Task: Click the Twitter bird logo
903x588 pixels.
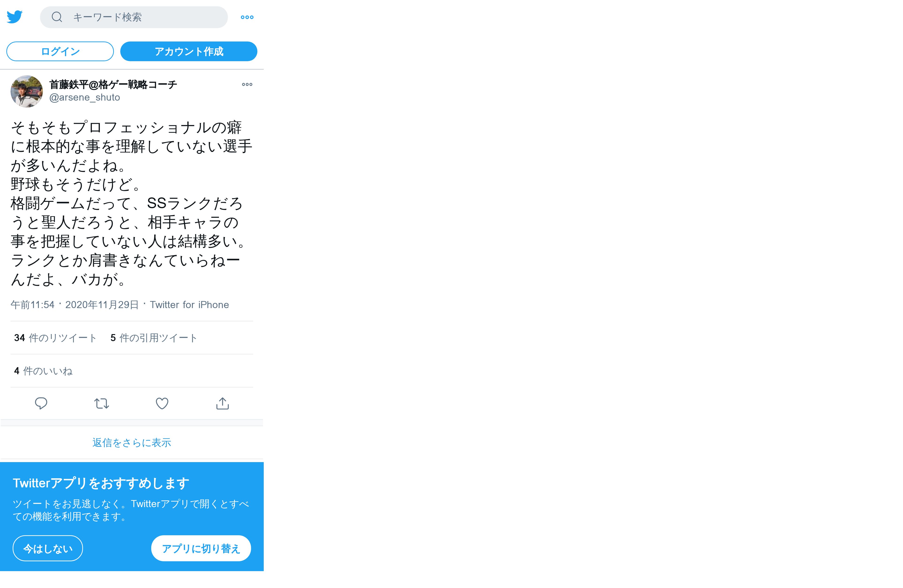Action: 15,17
